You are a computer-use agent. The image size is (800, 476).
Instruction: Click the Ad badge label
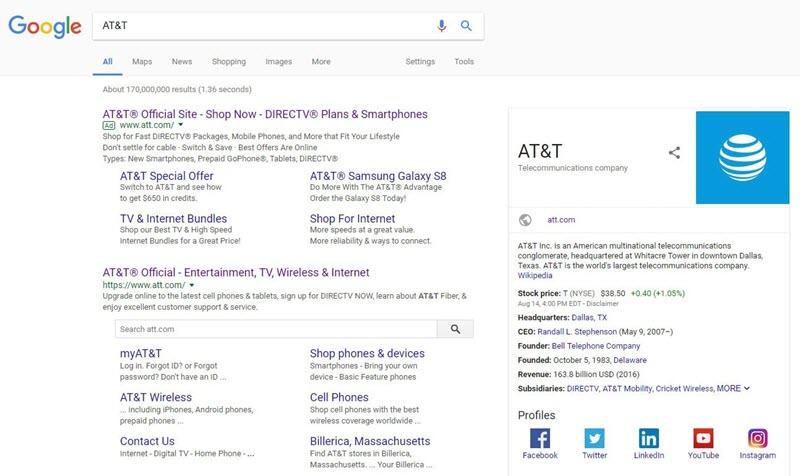(x=109, y=125)
